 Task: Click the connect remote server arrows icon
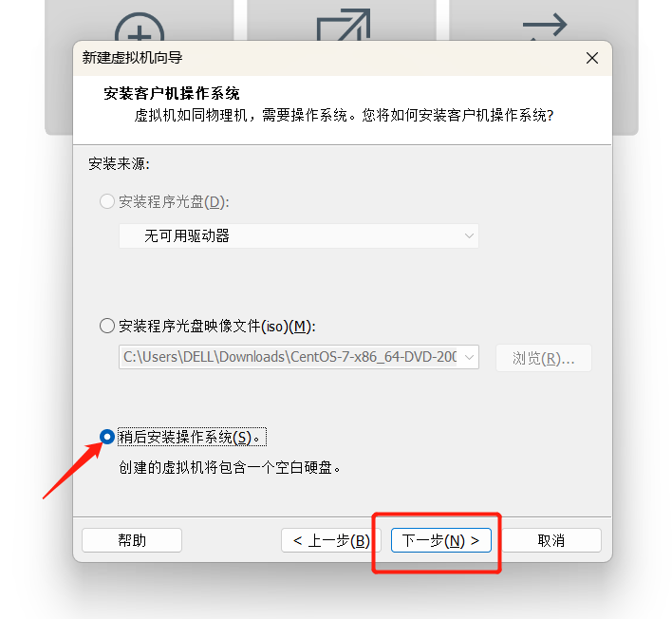[x=545, y=27]
